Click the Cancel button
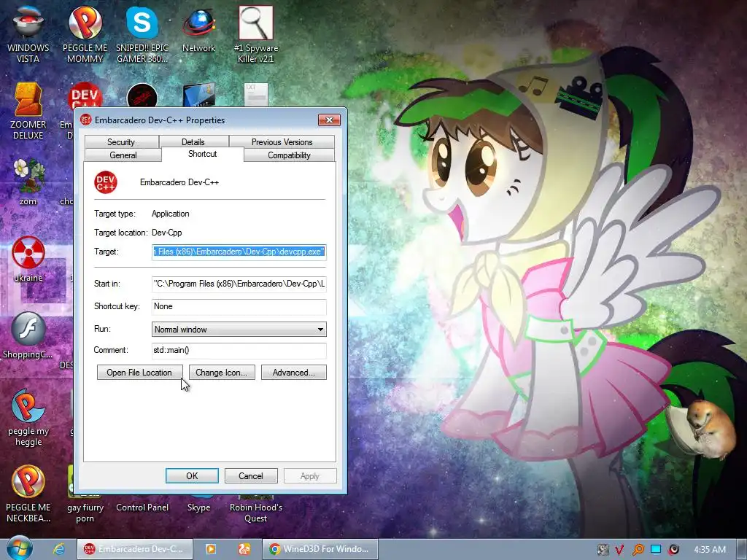Screen dimensions: 747x560 pos(251,475)
